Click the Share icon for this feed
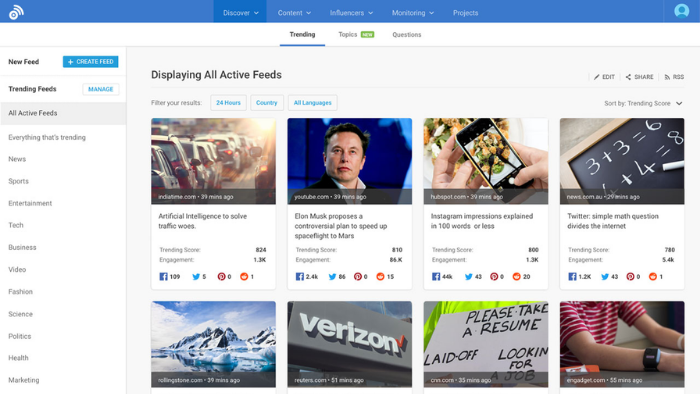The width and height of the screenshot is (700, 394). (x=628, y=77)
